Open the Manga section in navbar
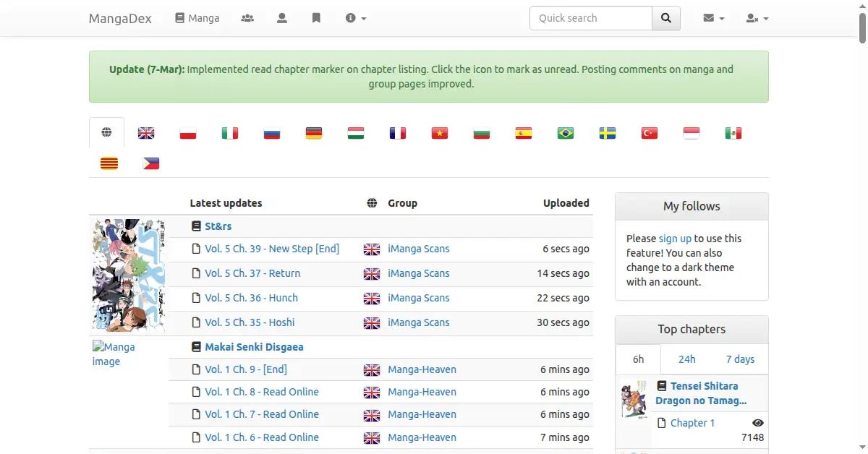The height and width of the screenshot is (454, 868). tap(197, 18)
